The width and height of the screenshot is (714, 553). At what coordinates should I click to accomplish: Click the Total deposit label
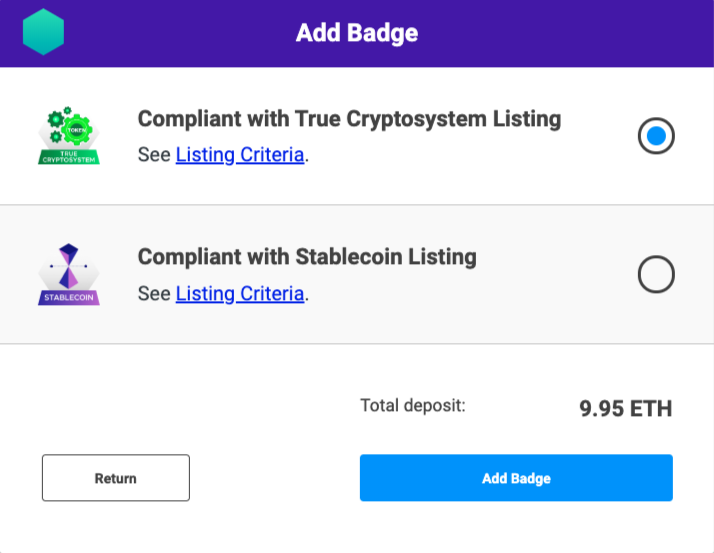413,406
